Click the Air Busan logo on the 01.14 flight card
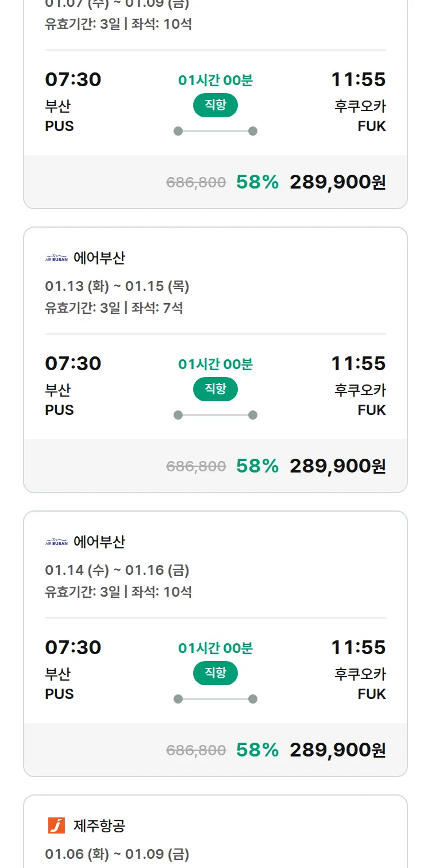Viewport: 431px width, 868px height. click(x=56, y=543)
